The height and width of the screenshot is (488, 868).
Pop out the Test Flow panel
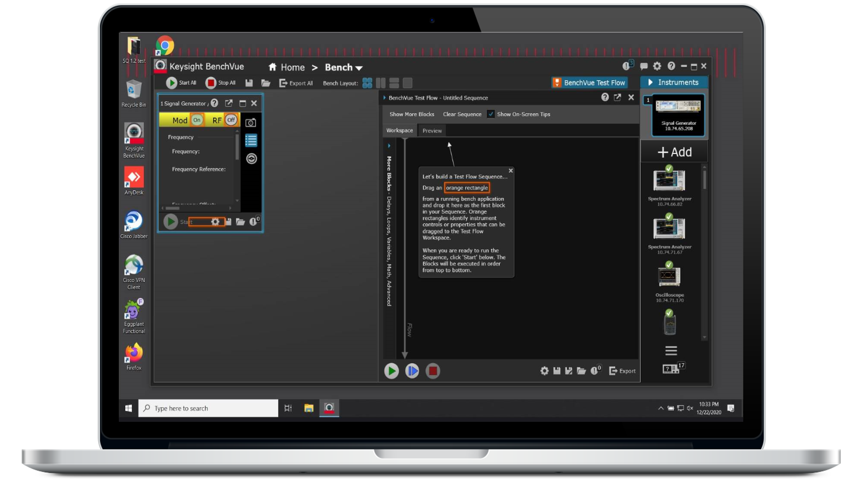(x=617, y=97)
